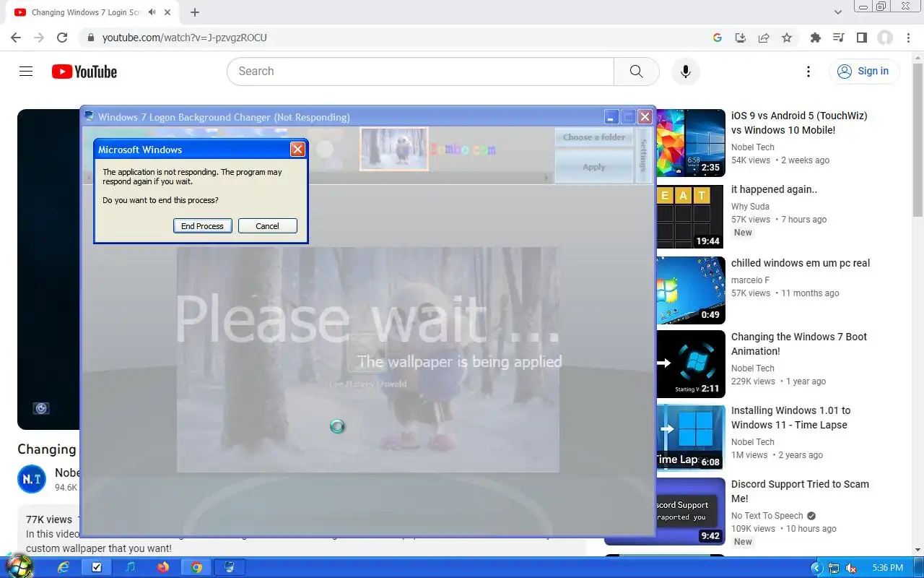Click the install app icon in address bar
This screenshot has height=578, width=924.
click(x=741, y=38)
